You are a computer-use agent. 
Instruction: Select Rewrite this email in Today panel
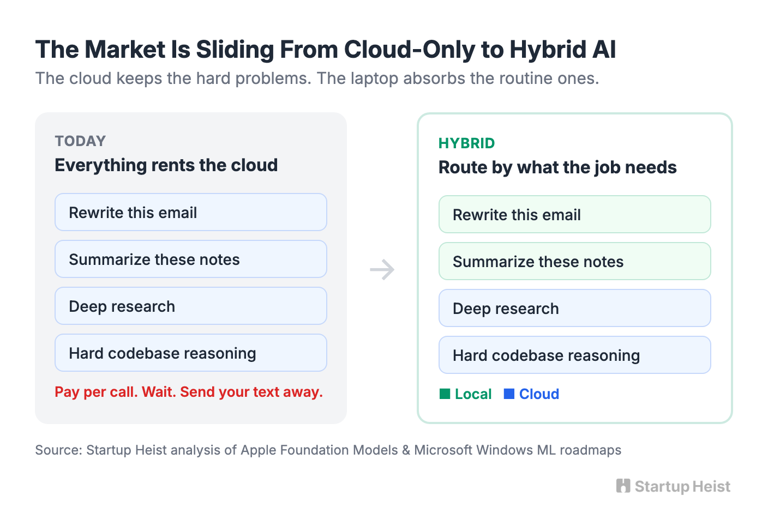191,212
